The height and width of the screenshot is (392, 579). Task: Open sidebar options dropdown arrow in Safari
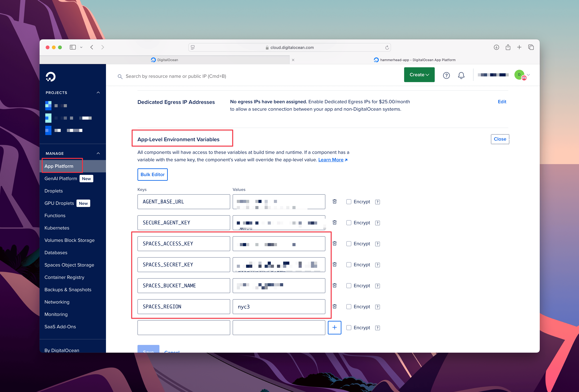81,47
